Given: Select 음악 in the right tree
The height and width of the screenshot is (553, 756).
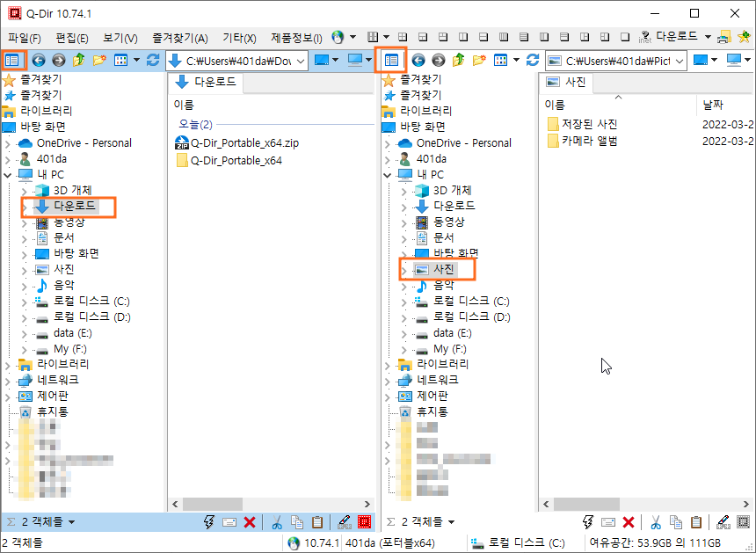Looking at the screenshot, I should (444, 286).
